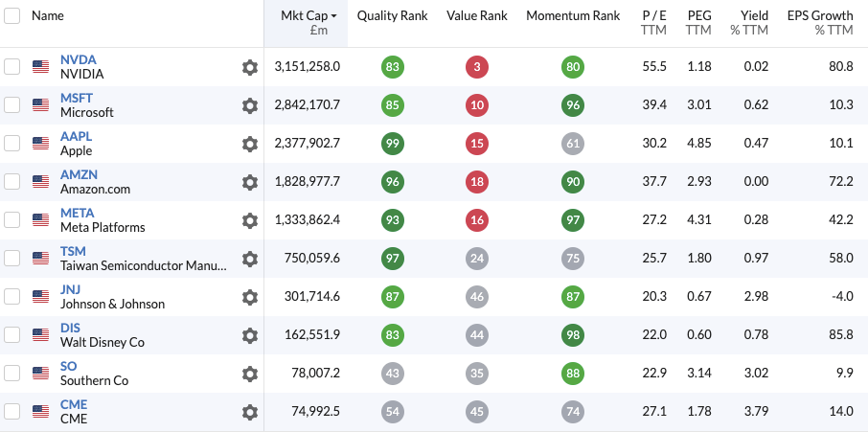This screenshot has width=868, height=432.
Task: Tick the select-all checkbox in header
Action: click(11, 16)
